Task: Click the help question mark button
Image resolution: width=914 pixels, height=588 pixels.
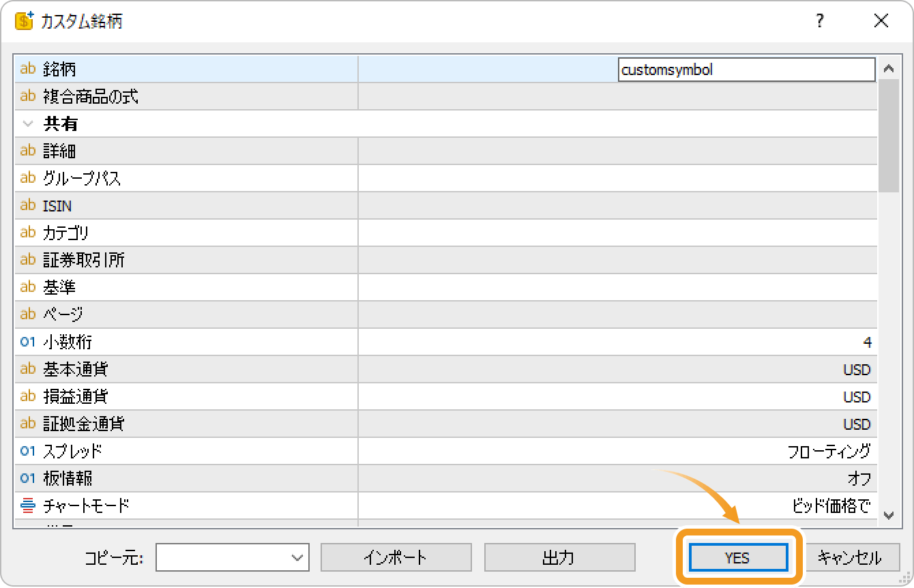Action: click(x=820, y=21)
